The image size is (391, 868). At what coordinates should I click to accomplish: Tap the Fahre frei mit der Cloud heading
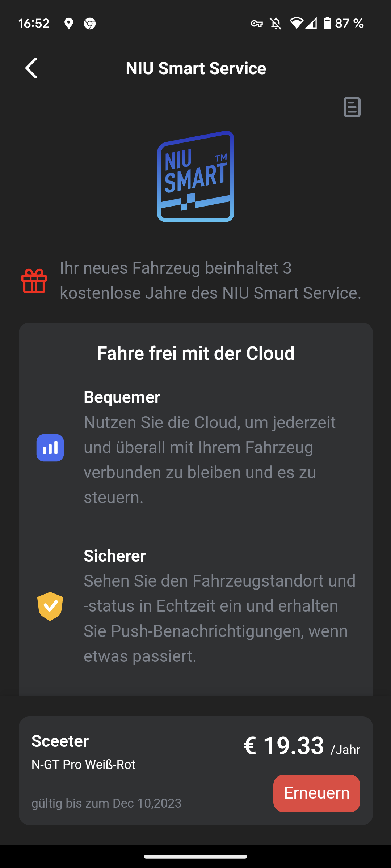coord(195,353)
